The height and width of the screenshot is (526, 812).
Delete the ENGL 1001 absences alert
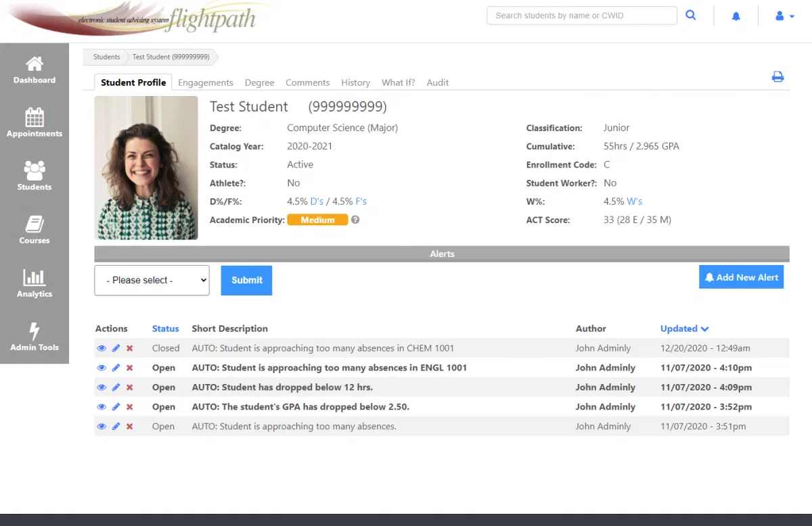click(x=130, y=368)
